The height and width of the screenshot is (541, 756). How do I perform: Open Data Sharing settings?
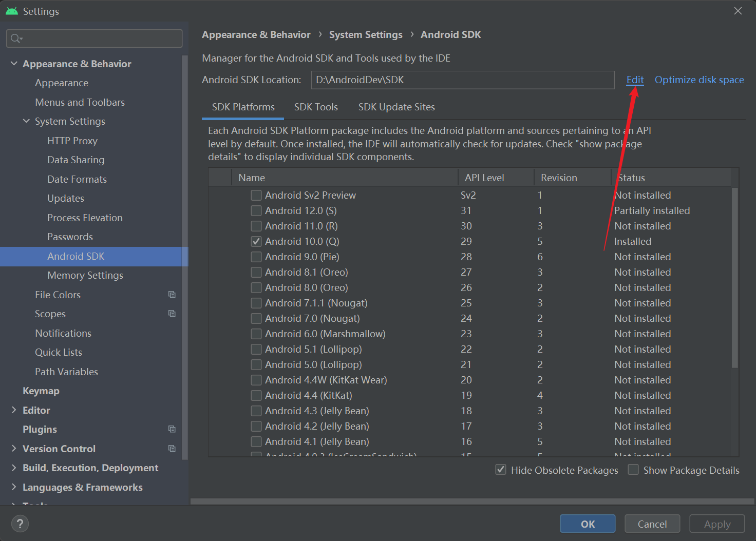pyautogui.click(x=76, y=160)
